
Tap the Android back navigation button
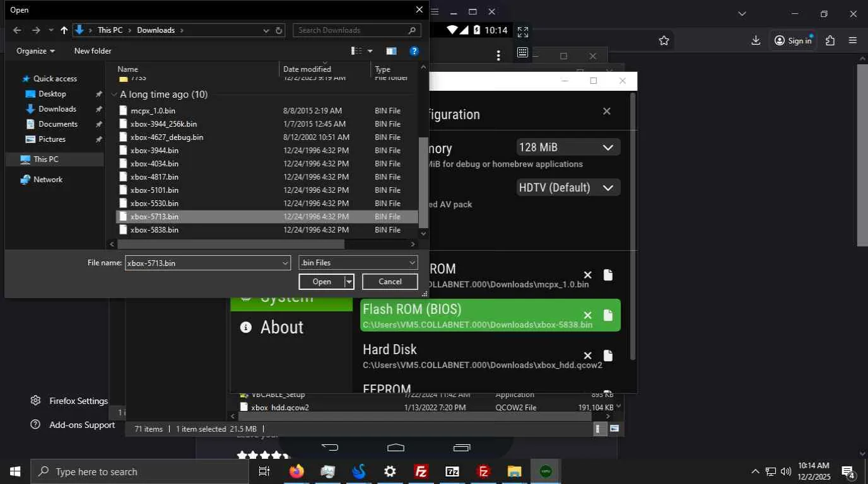pos(330,447)
